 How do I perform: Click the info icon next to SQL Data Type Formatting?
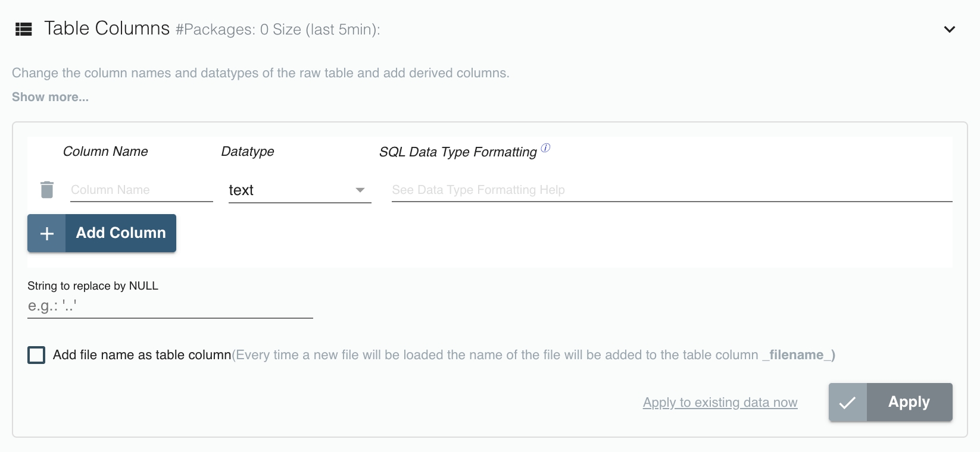click(x=545, y=148)
